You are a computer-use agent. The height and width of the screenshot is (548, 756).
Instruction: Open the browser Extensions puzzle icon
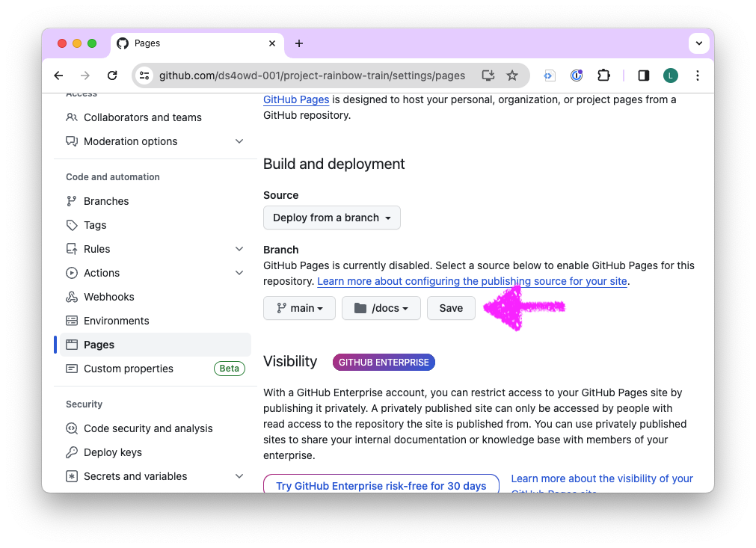603,76
